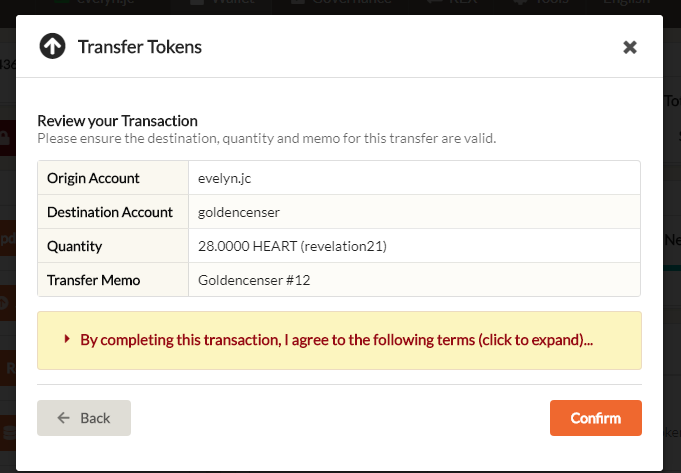Expand the transaction terms agreement text

point(336,340)
